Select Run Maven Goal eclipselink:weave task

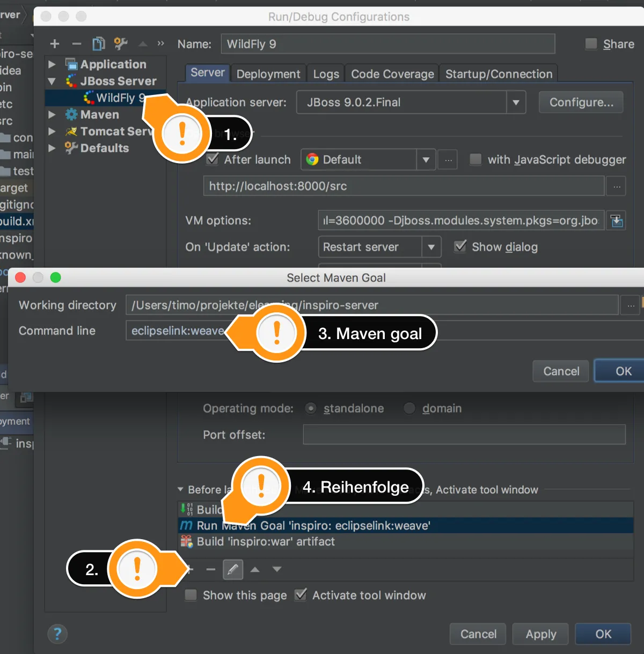406,525
